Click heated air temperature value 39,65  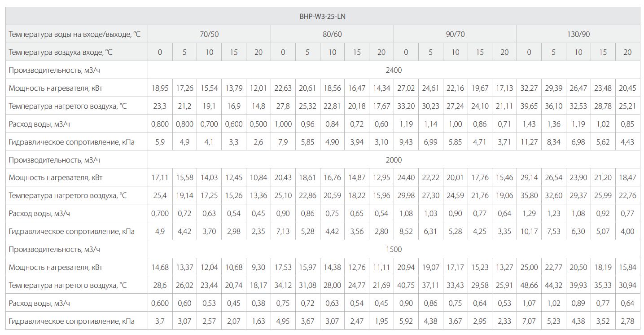(x=529, y=106)
